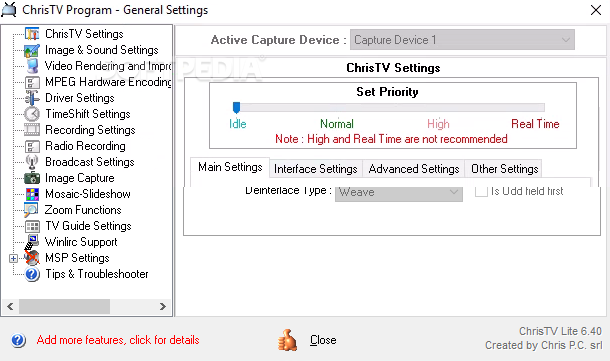This screenshot has height=361, width=610.
Task: Click the Created by Chris P.C. srl text
Action: coord(543,345)
